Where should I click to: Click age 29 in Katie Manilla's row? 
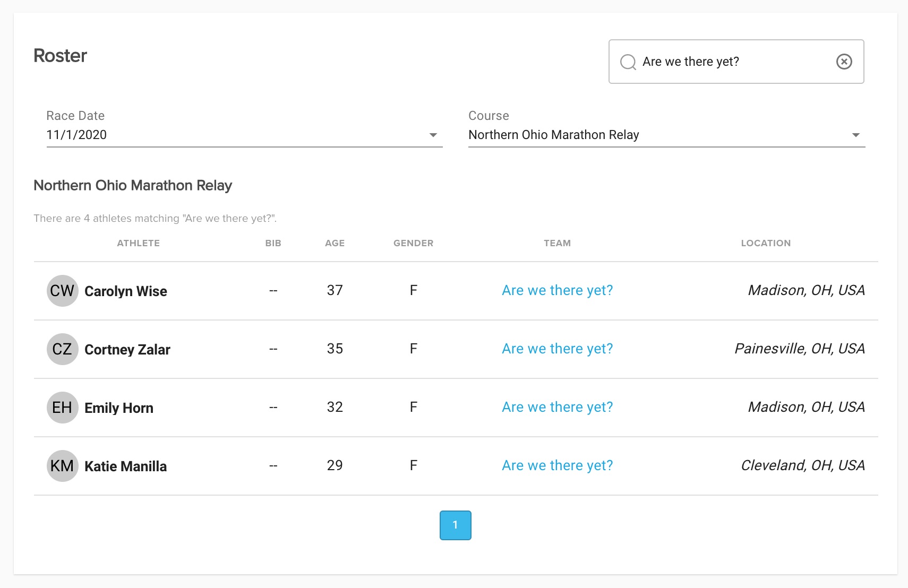[335, 465]
